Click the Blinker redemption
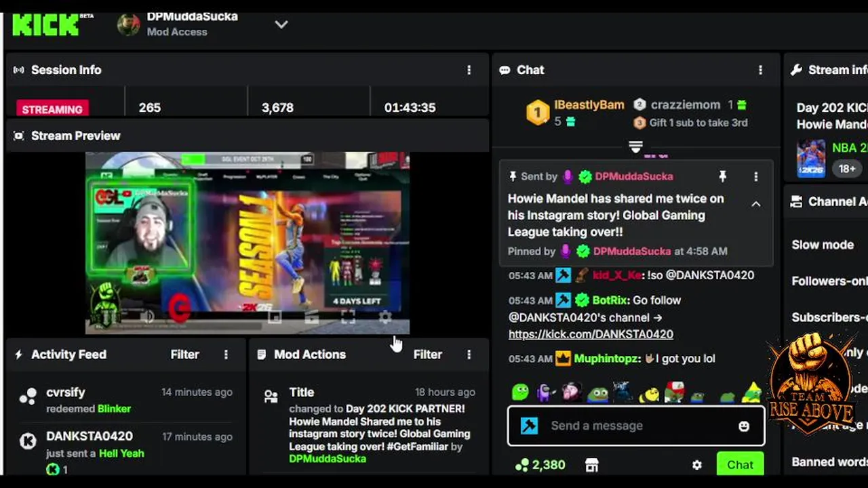The width and height of the screenshot is (868, 488). pos(114,409)
